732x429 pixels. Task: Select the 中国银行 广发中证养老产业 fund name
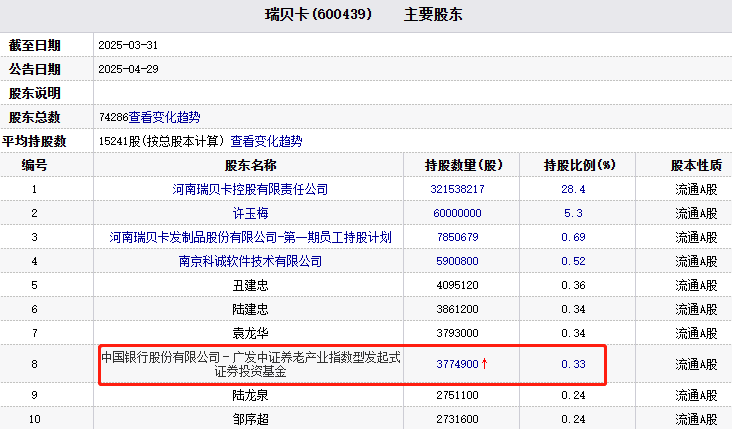pyautogui.click(x=250, y=364)
